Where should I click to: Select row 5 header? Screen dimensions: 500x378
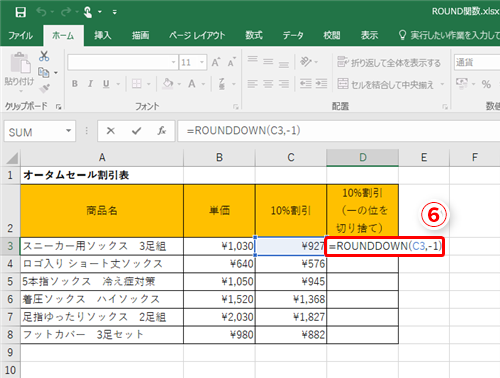tap(10, 281)
